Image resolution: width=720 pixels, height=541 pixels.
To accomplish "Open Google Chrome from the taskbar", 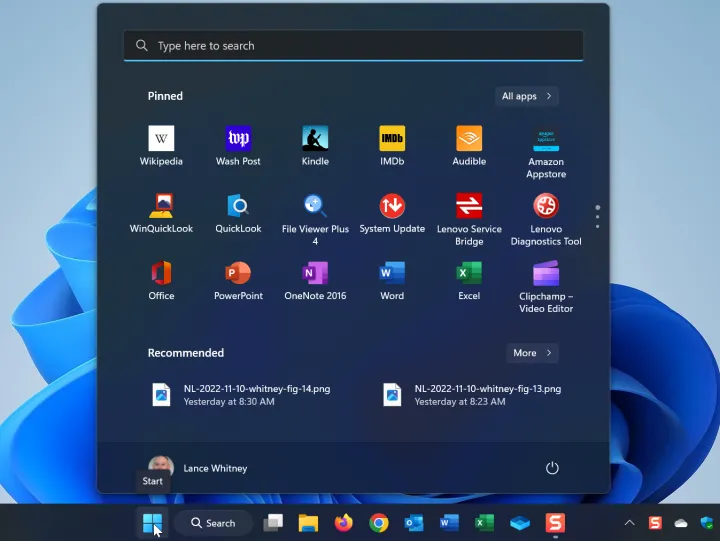I will (378, 523).
